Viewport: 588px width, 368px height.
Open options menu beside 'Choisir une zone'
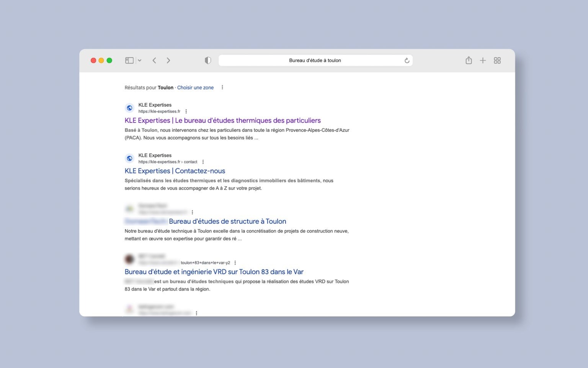pyautogui.click(x=222, y=87)
